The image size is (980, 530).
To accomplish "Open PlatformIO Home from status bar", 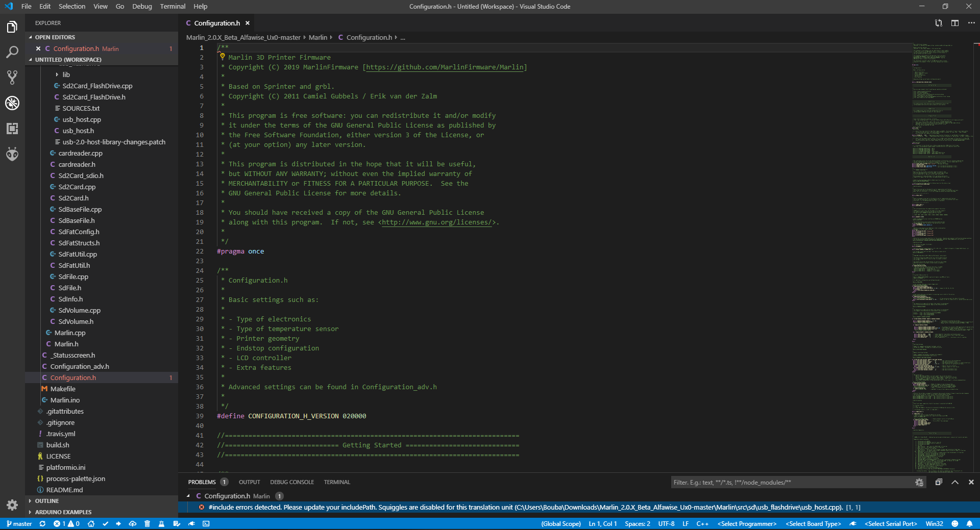I will 91,524.
